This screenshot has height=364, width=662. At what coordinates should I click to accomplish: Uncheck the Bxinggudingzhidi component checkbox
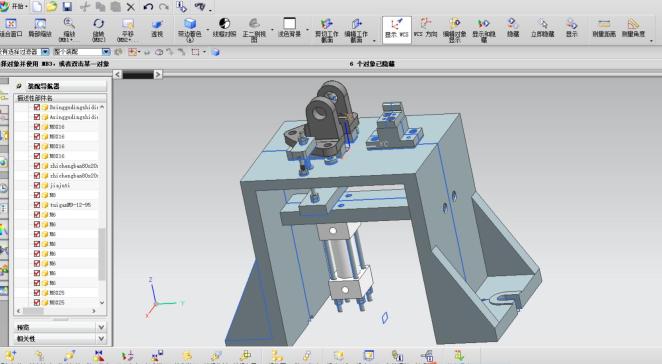pyautogui.click(x=37, y=107)
